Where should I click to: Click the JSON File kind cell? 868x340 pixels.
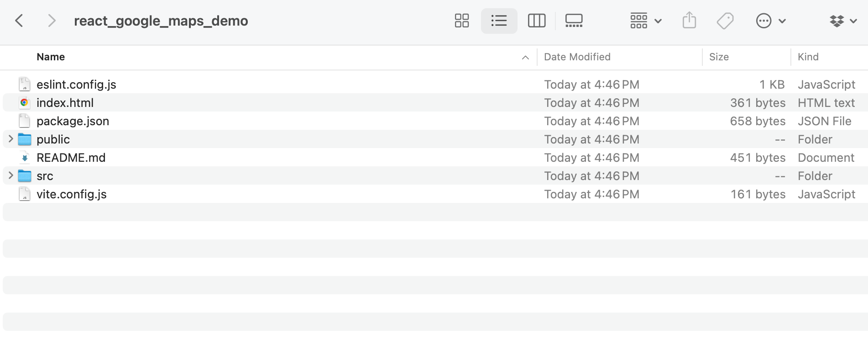pyautogui.click(x=824, y=121)
